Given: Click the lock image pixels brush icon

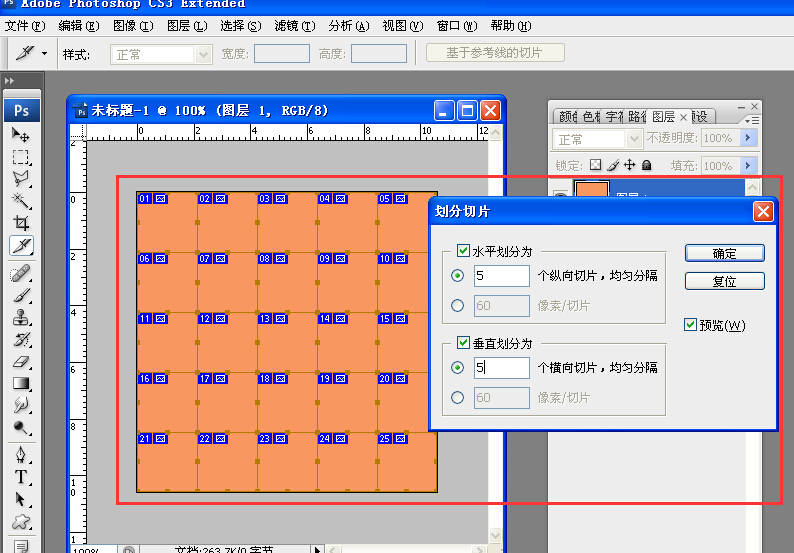Looking at the screenshot, I should tap(613, 165).
